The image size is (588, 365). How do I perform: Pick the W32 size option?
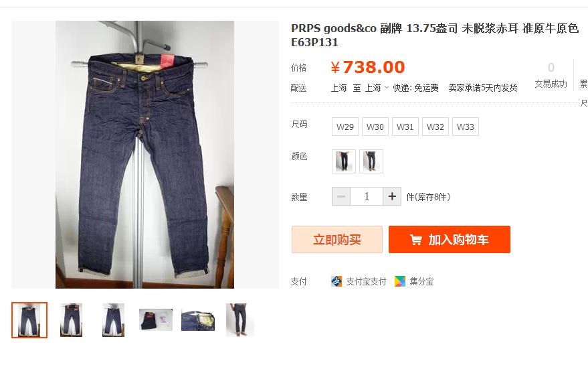point(435,127)
